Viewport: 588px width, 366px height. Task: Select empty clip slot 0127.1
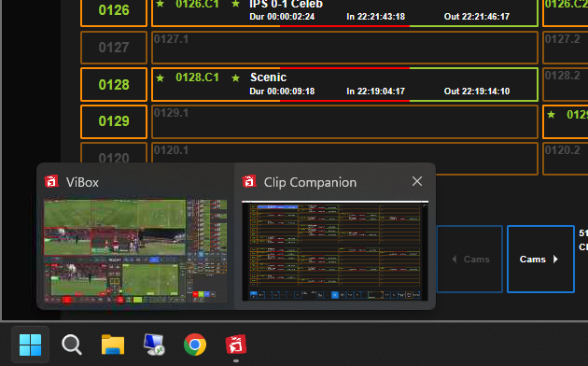[x=344, y=48]
